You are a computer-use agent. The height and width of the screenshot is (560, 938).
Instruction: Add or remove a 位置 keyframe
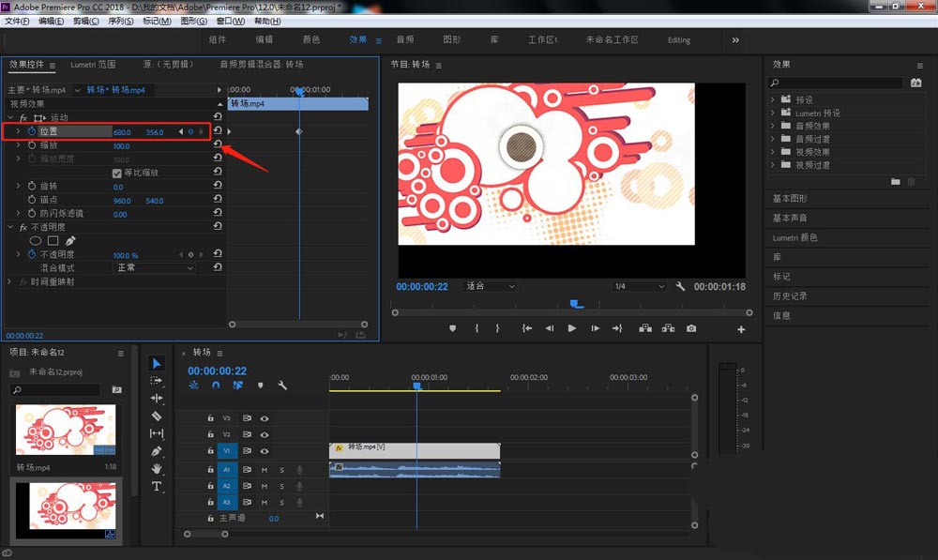(190, 131)
